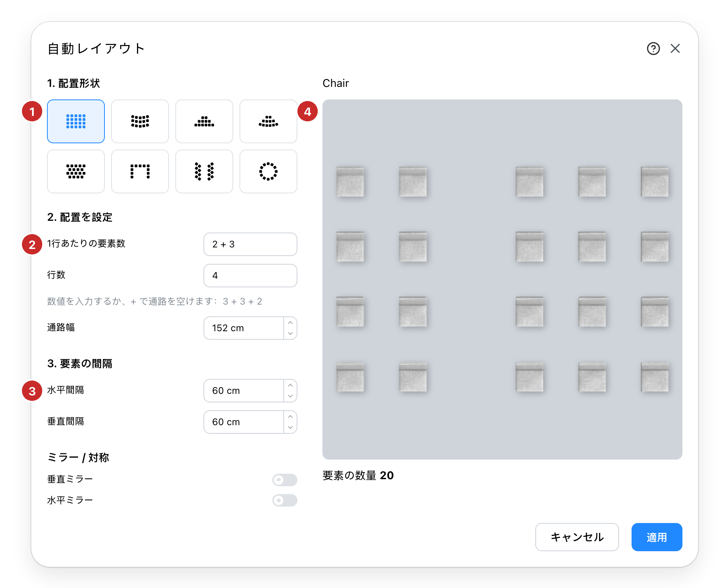
Task: Edit the 行数 field
Action: [250, 276]
